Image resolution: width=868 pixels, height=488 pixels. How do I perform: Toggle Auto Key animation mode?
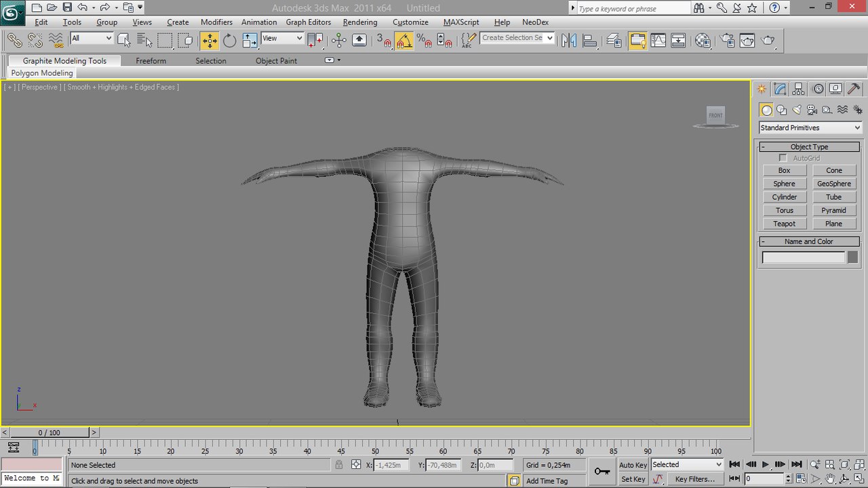[633, 465]
